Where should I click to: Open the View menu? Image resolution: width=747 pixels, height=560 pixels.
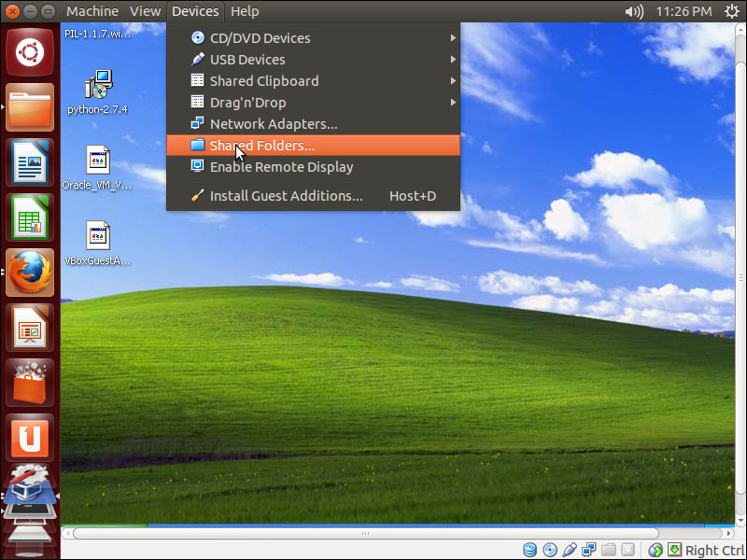pyautogui.click(x=146, y=11)
